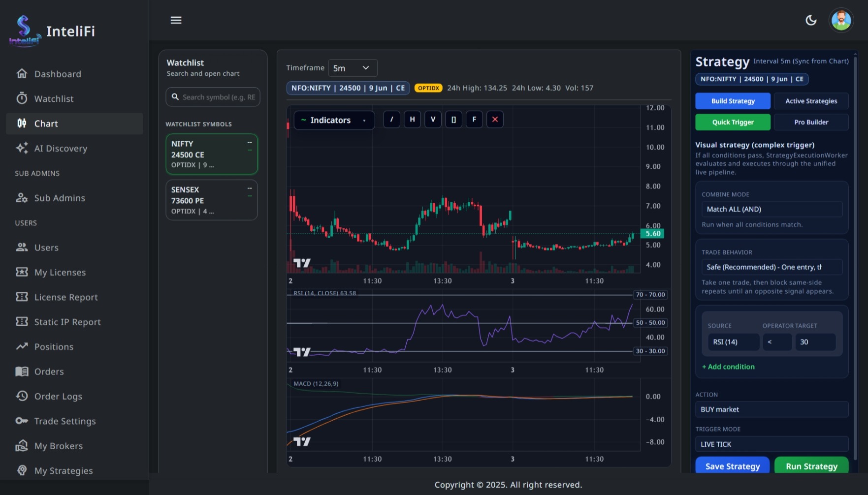Click the RSI (14, CLOSE) indicator label
Screen dimensions: 868x495
click(x=324, y=293)
